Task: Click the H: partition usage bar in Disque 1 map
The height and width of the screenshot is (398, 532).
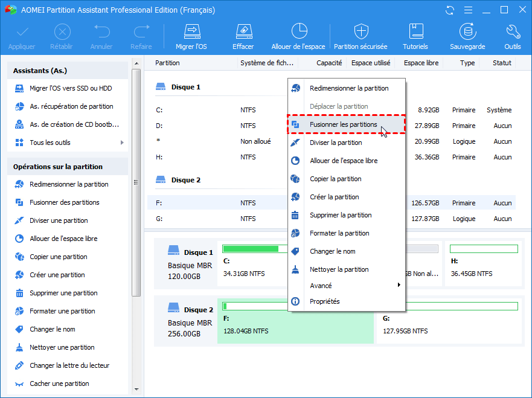Action: pyautogui.click(x=484, y=249)
